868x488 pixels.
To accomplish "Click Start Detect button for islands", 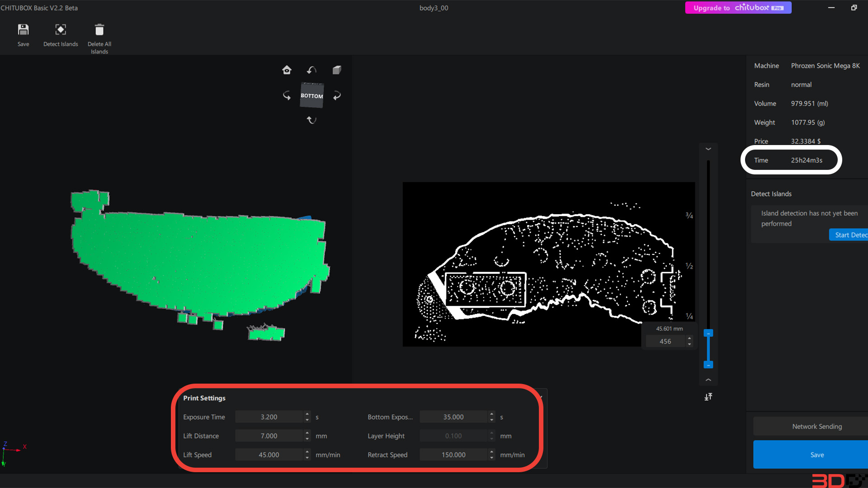I will [x=849, y=235].
